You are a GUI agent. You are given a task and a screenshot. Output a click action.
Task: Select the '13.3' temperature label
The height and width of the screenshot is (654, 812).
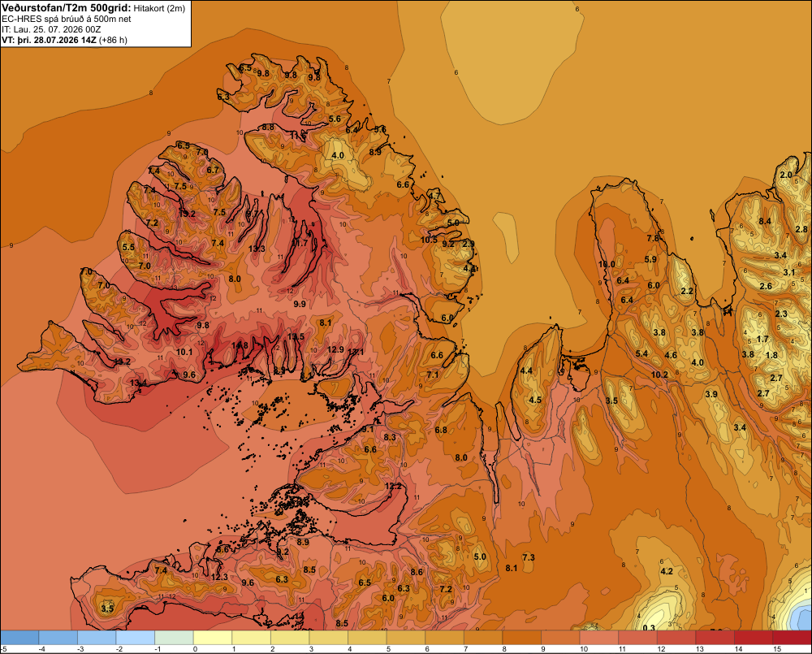point(257,249)
